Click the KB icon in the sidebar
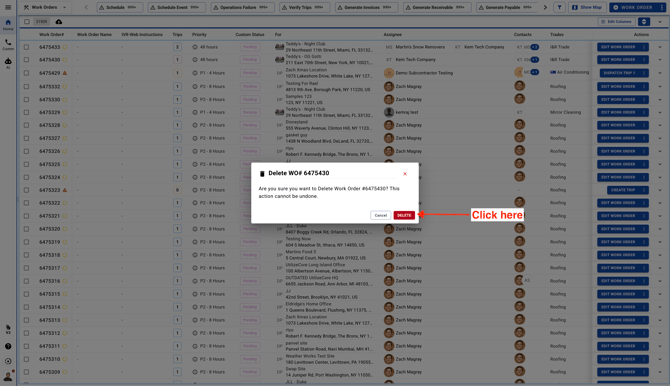 pyautogui.click(x=8, y=329)
